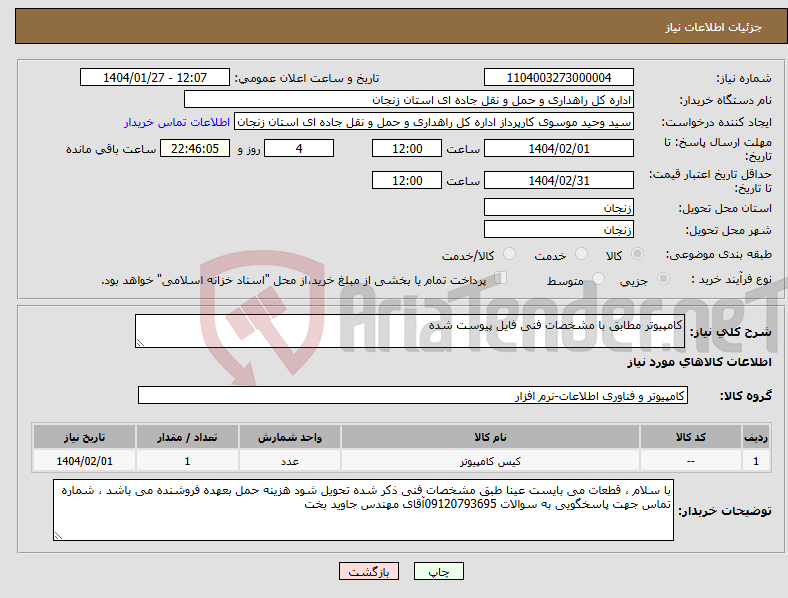This screenshot has width=788, height=598.
Task: Select the کالا/خدمت radio button
Action: (x=510, y=254)
